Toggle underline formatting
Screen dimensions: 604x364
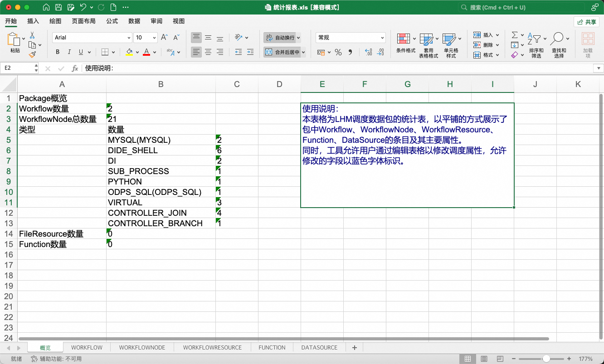pos(81,52)
